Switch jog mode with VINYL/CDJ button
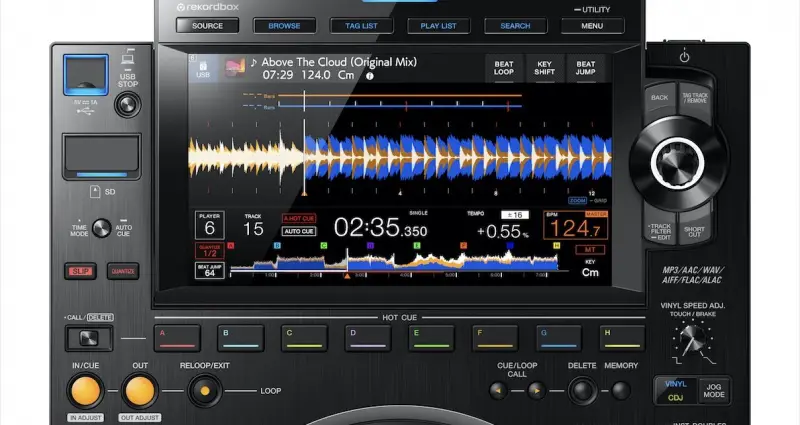This screenshot has width=800, height=425. (678, 390)
